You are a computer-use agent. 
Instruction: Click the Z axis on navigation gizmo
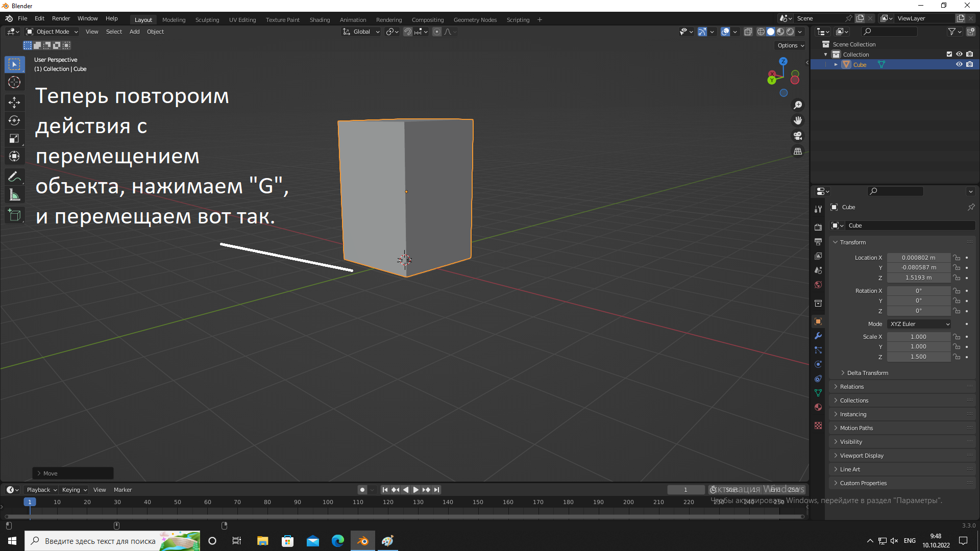click(x=783, y=61)
